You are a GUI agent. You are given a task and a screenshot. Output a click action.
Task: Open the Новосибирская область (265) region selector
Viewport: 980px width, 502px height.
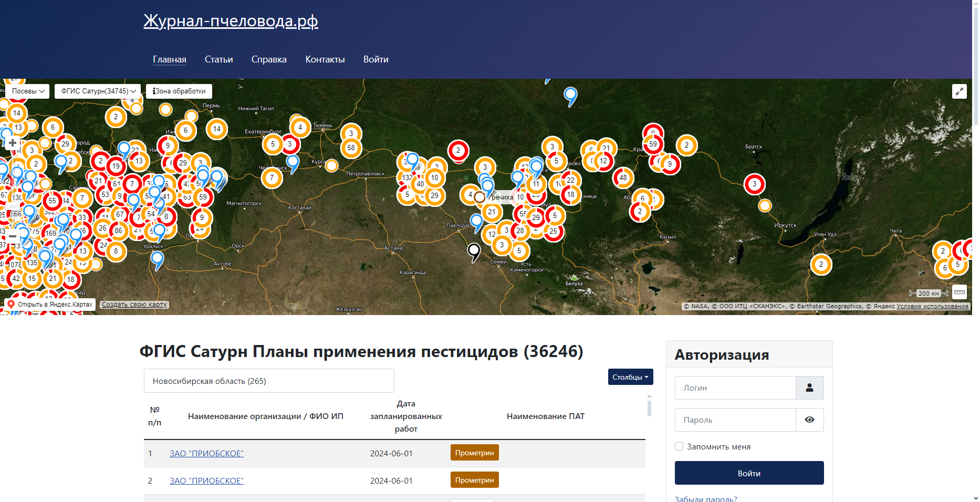tap(269, 381)
